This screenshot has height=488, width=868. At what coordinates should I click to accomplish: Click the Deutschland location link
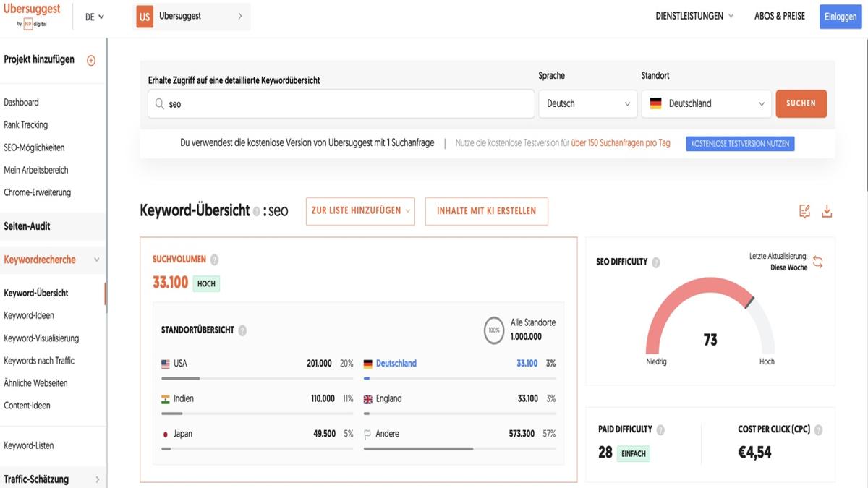coord(396,364)
